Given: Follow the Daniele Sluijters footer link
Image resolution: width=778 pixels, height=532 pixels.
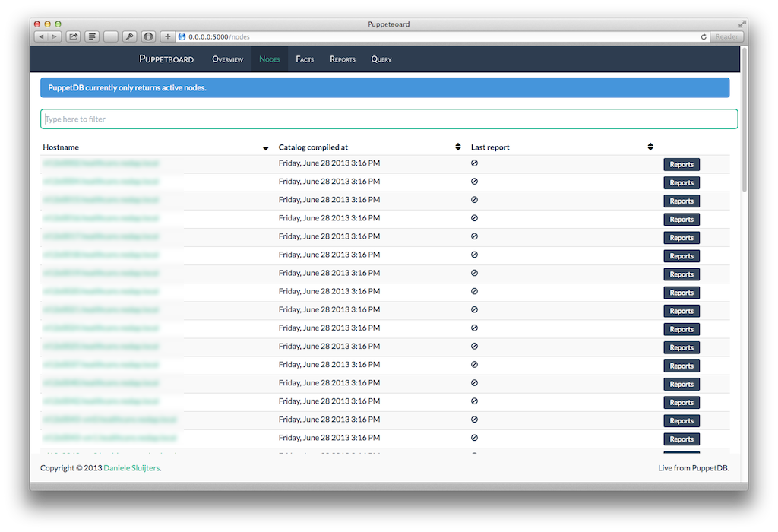Looking at the screenshot, I should pyautogui.click(x=131, y=468).
